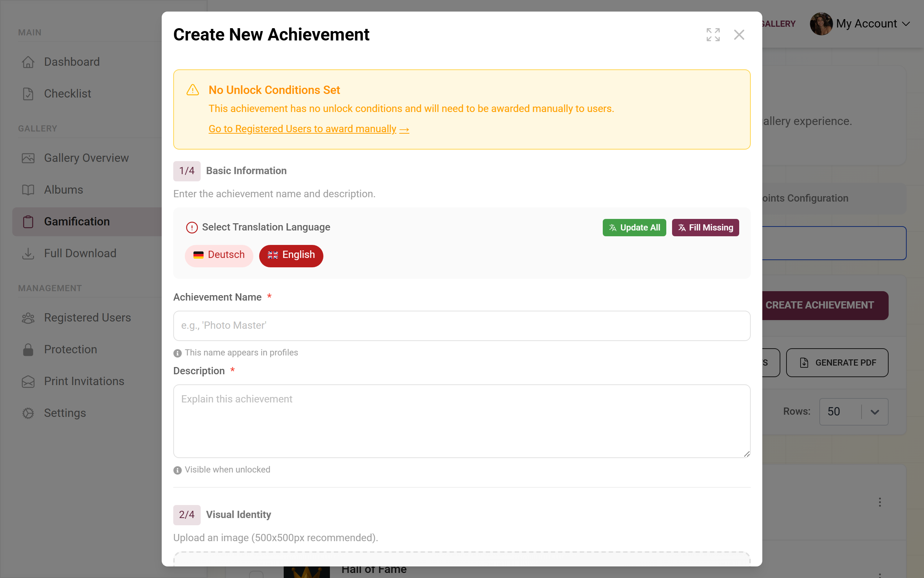
Task: Close the Create New Achievement dialog
Action: click(739, 35)
